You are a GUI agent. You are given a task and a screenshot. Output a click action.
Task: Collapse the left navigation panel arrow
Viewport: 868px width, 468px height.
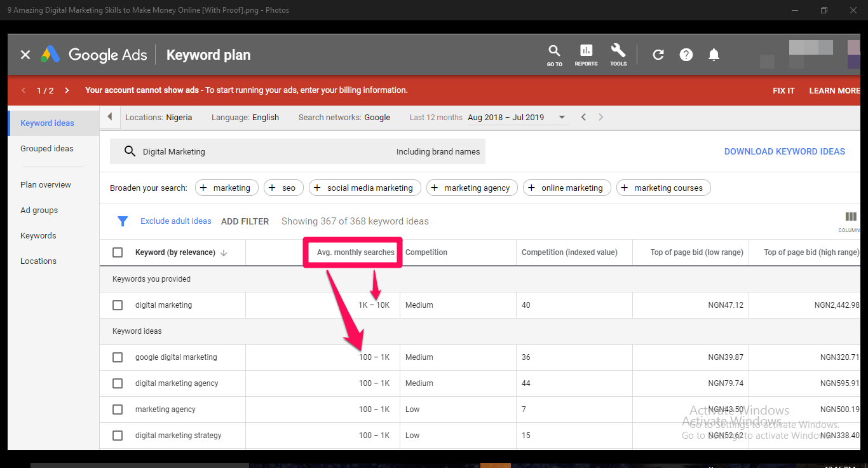[110, 117]
